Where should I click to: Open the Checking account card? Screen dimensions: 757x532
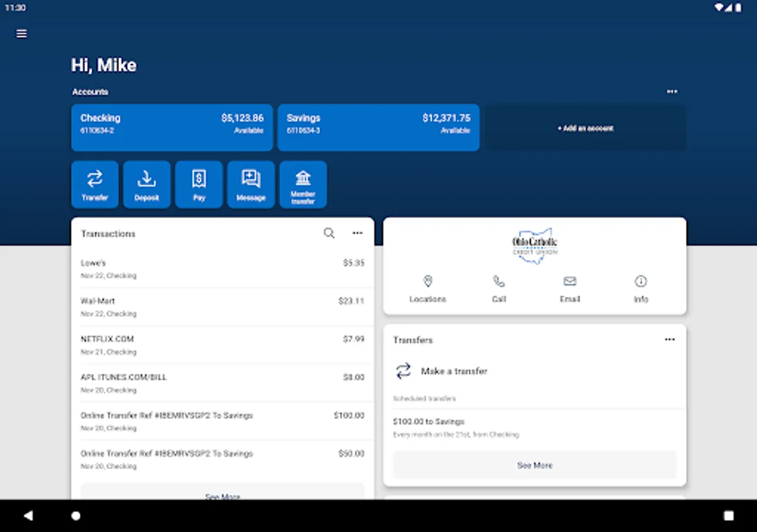click(172, 127)
